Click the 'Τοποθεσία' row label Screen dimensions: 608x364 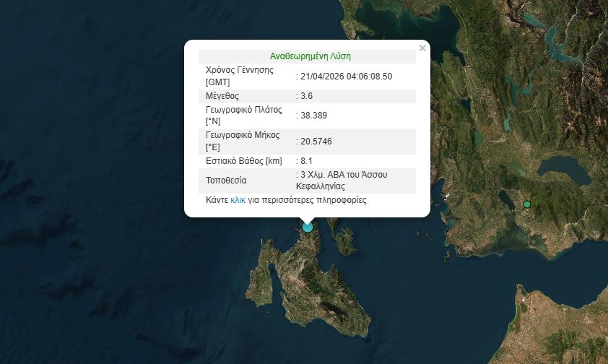[226, 180]
